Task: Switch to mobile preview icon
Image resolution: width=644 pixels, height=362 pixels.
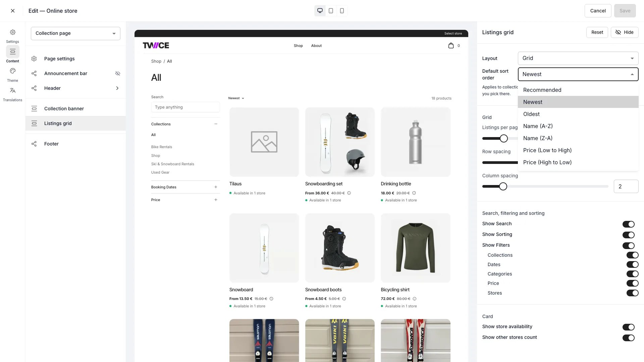Action: [x=342, y=11]
